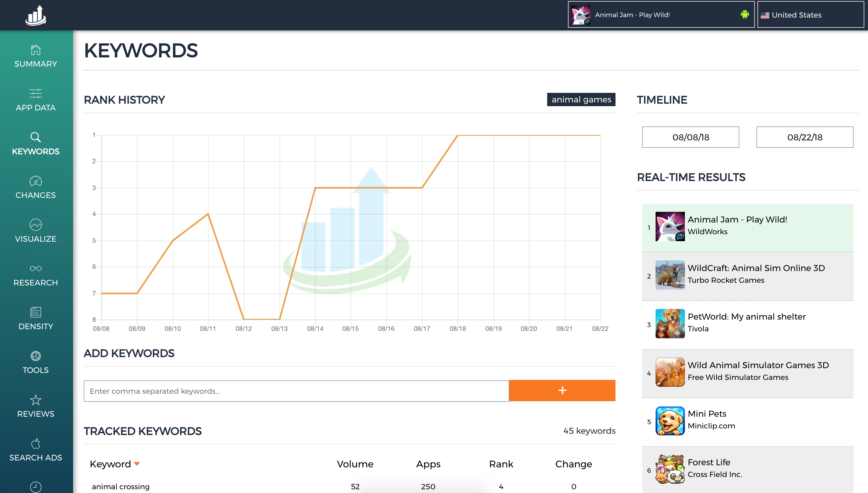Go to REVIEWS section label
This screenshot has height=493, width=868.
coord(35,414)
